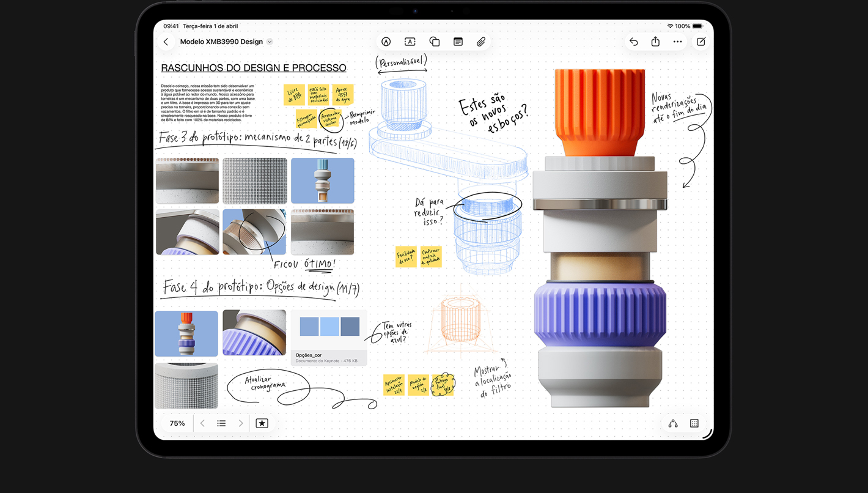Toggle the canvas grid button
The width and height of the screenshot is (868, 493).
pos(694,423)
